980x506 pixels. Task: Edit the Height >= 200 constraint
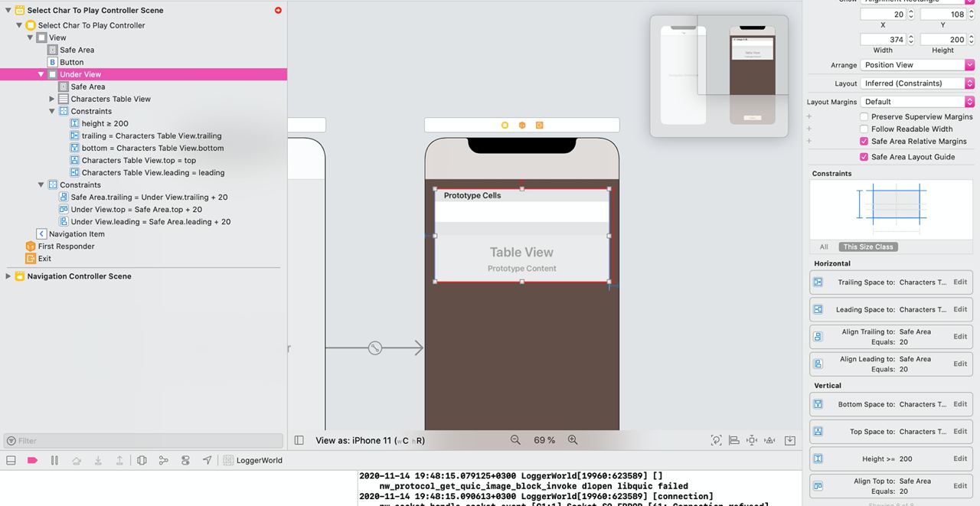[x=960, y=459]
